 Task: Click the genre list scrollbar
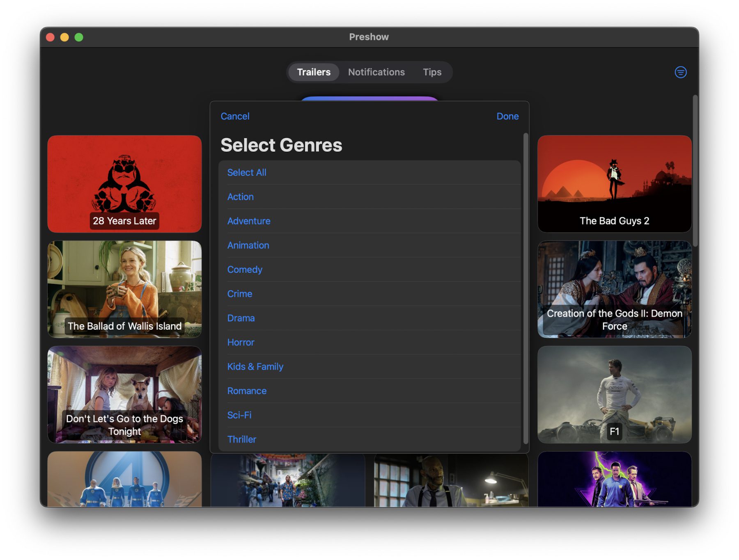[525, 287]
